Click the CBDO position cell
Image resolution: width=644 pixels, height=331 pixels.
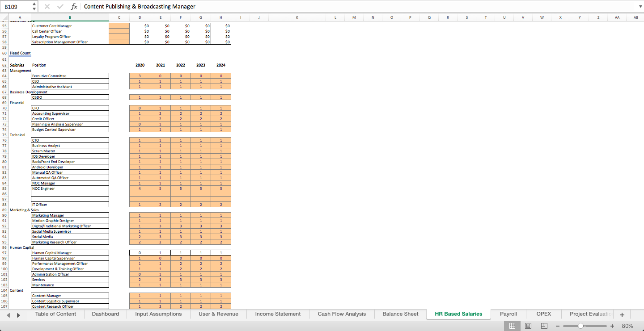(70, 97)
